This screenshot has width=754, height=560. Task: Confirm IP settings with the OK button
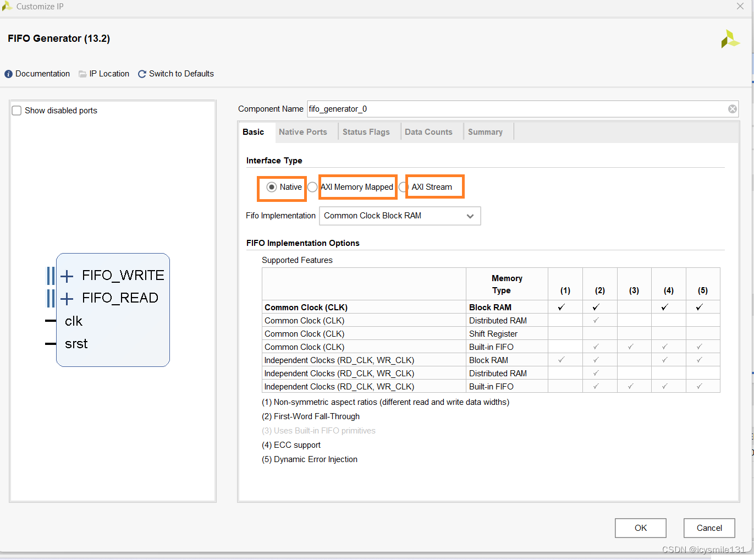coord(640,528)
